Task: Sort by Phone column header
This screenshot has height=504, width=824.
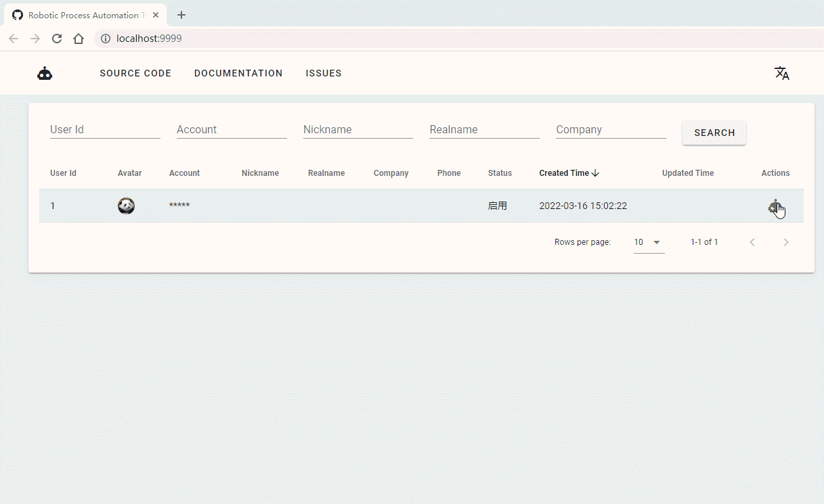Action: click(449, 173)
